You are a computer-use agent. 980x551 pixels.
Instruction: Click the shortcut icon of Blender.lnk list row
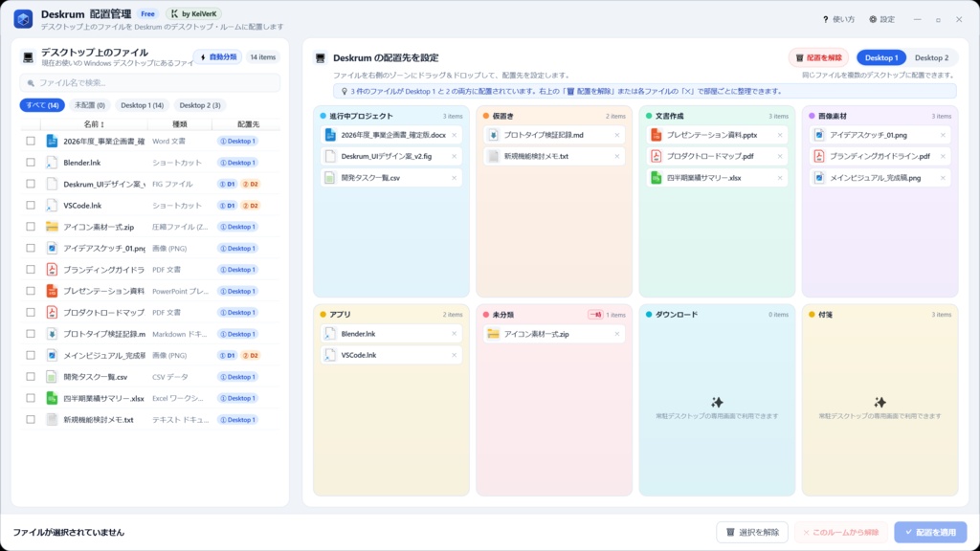click(x=52, y=163)
